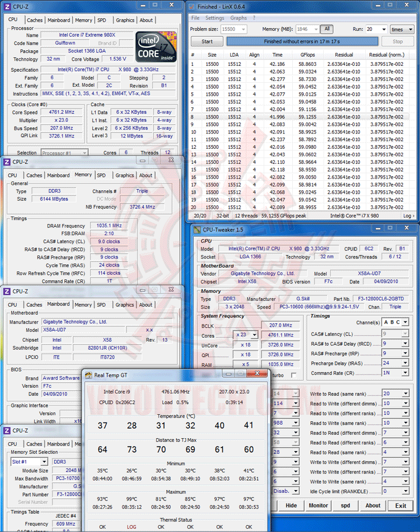The height and width of the screenshot is (532, 420).
Task: Click the 99°C maximum temperature in Real Temp
Action: [132, 499]
